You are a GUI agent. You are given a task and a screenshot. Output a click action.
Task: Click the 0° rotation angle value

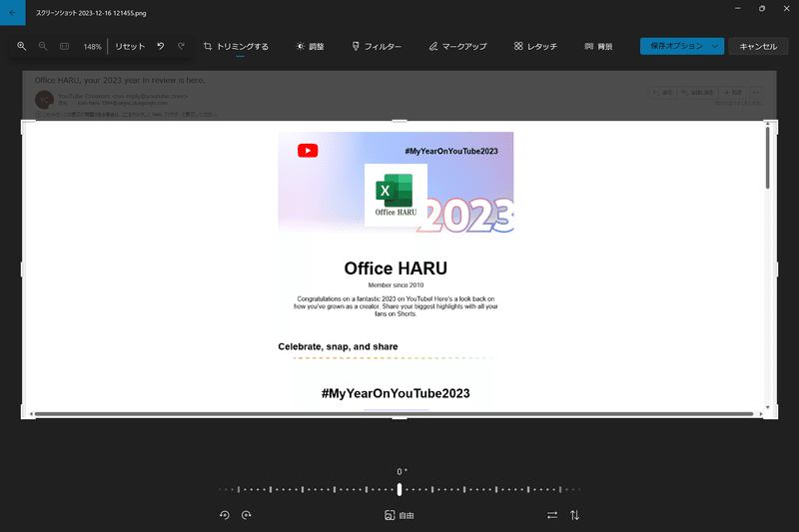401,472
